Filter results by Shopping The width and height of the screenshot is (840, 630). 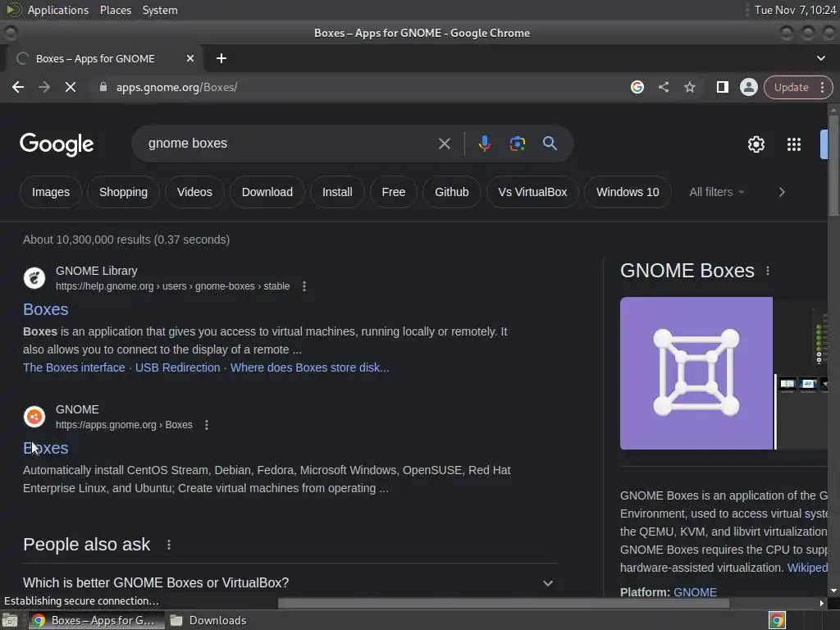click(x=123, y=192)
